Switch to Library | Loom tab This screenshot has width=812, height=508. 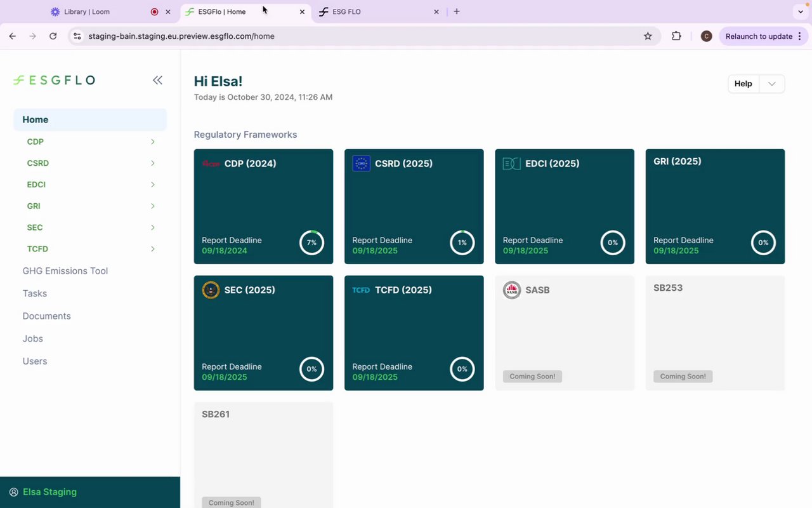pos(86,11)
